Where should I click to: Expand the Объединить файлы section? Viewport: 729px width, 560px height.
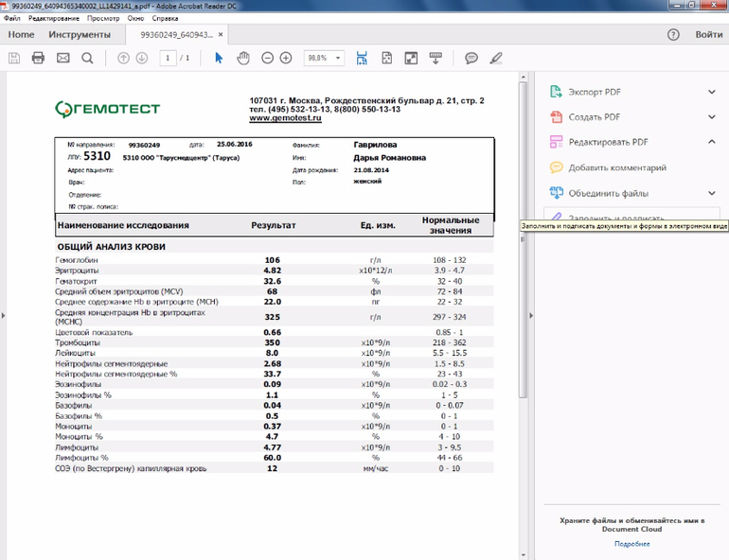click(x=712, y=193)
